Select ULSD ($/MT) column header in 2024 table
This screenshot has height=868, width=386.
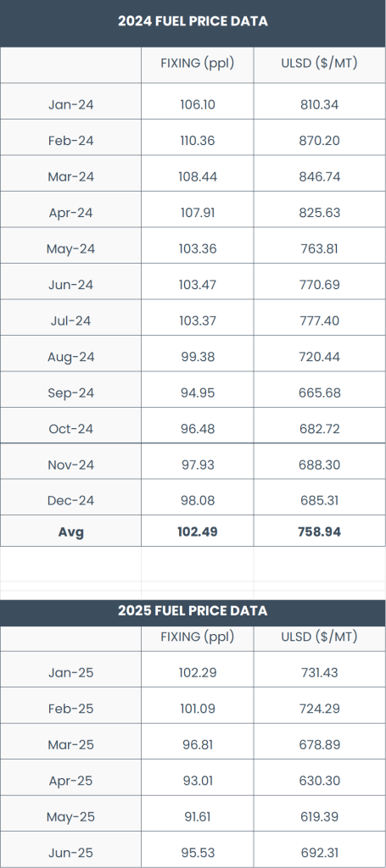(319, 63)
